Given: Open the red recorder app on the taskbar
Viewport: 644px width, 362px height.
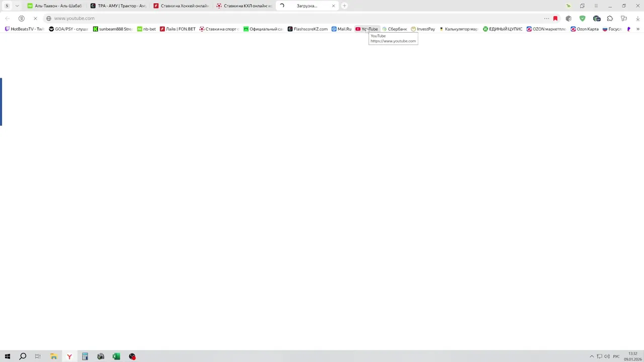Looking at the screenshot, I should coord(132,356).
